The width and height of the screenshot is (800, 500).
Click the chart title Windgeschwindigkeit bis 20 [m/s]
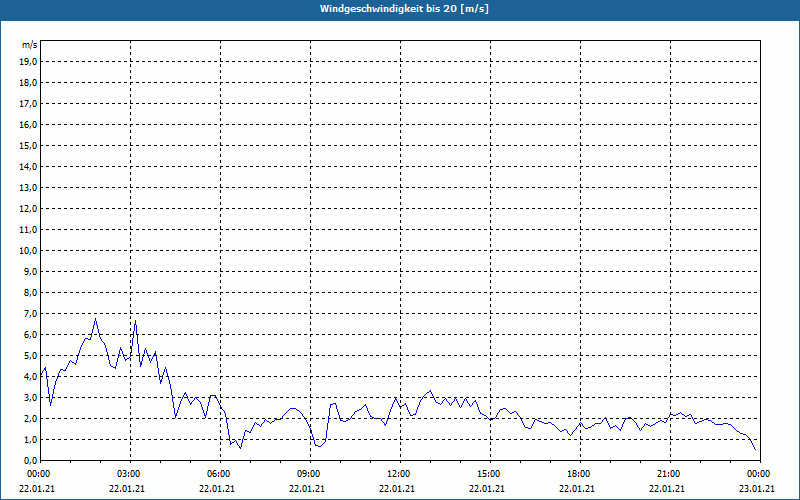404,9
